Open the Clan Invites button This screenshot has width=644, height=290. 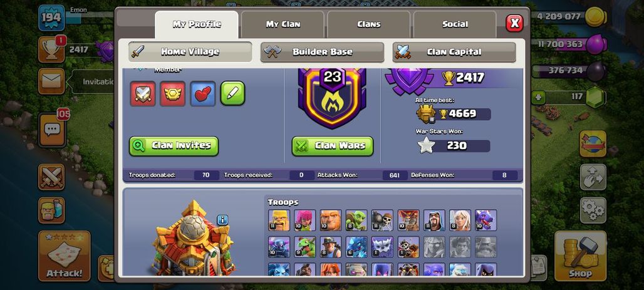tap(174, 146)
